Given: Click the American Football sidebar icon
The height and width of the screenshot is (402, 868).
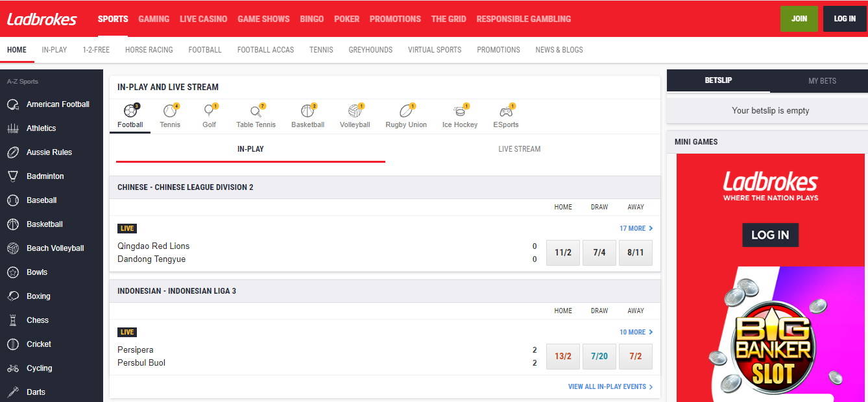Looking at the screenshot, I should point(13,104).
